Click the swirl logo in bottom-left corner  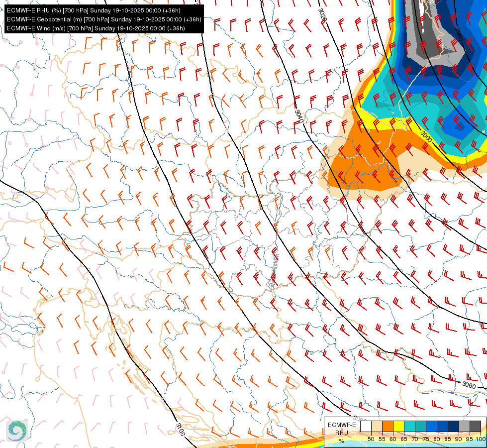(17, 431)
